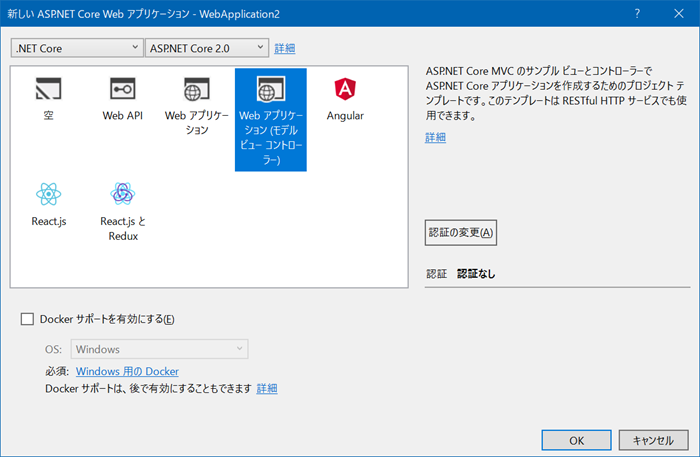The height and width of the screenshot is (457, 700).
Task: Click the template description text starting ASP.NET Core MVC
Action: coord(556,93)
